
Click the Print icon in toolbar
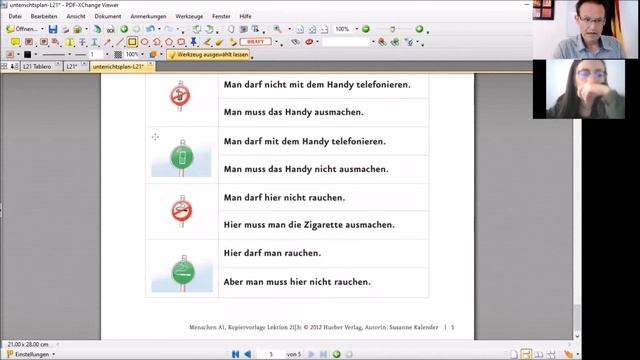pyautogui.click(x=65, y=29)
